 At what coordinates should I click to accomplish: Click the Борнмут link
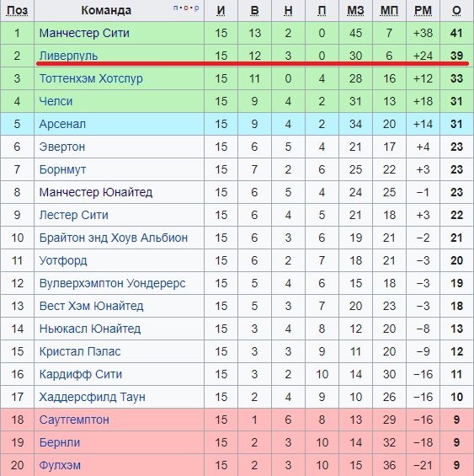tap(63, 169)
